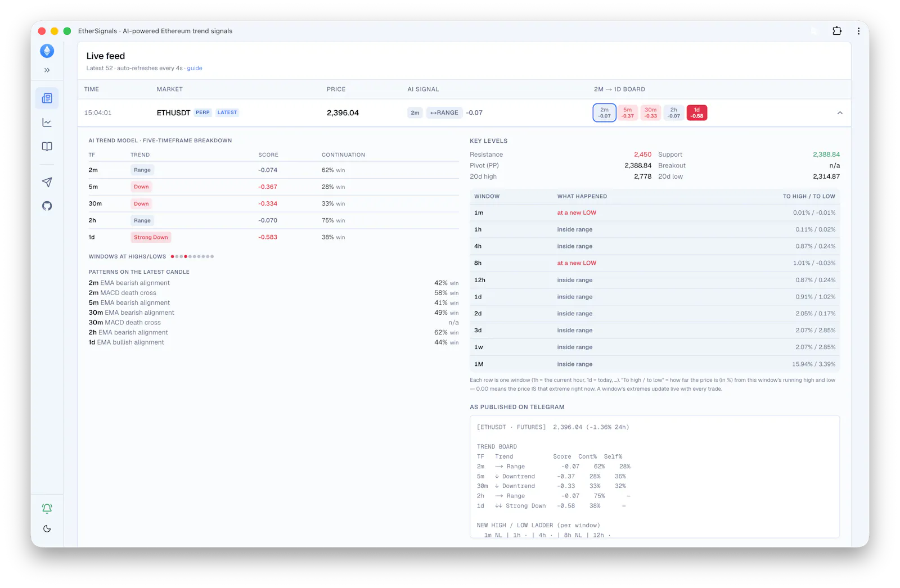Click the Support value 2,388.84
This screenshot has width=900, height=588.
pos(826,155)
